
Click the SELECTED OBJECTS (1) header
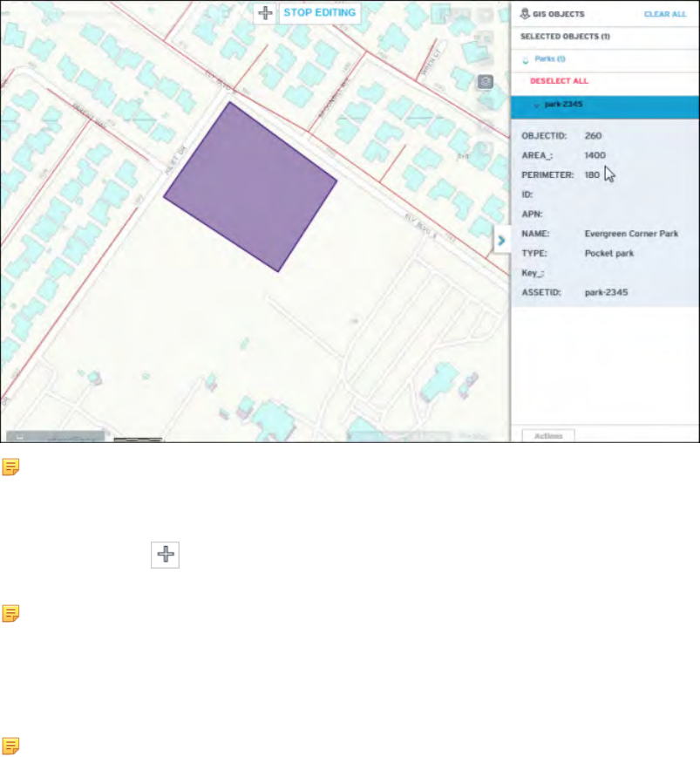(x=565, y=37)
